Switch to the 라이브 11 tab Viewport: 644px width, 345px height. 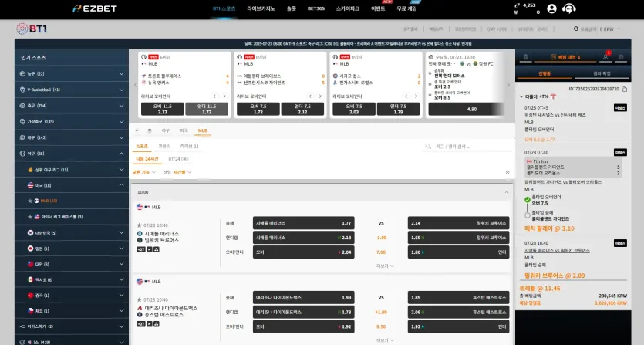click(189, 147)
